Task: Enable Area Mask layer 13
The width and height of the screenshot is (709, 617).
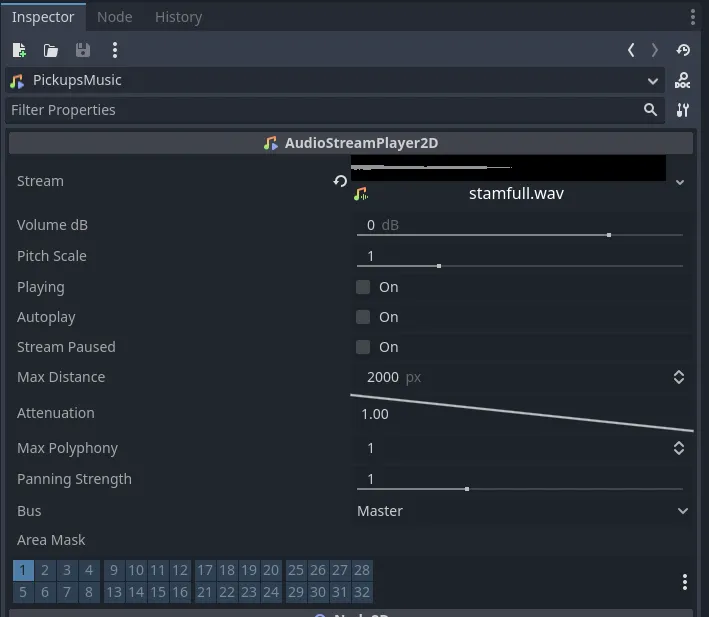Action: 114,592
